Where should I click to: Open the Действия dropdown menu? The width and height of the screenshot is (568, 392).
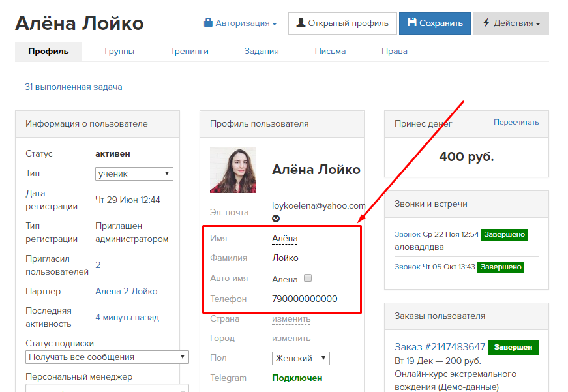511,23
